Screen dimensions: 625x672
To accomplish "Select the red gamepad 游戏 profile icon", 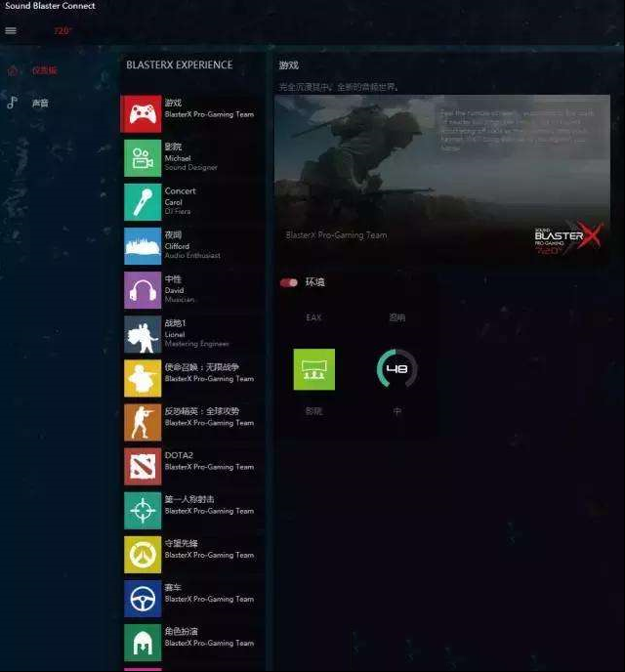I will point(143,114).
